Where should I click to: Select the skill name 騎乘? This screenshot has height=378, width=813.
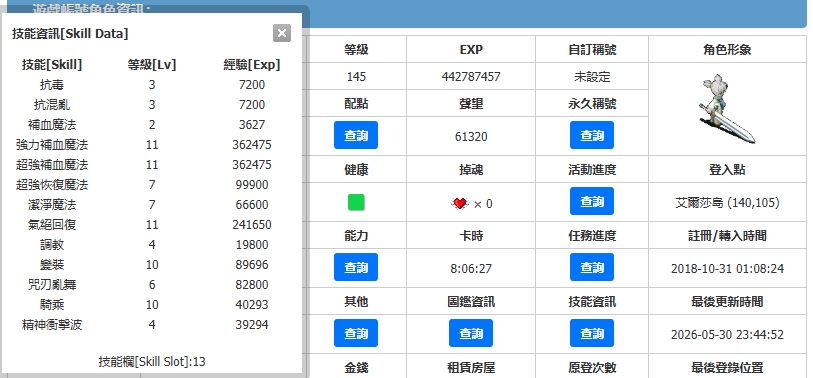click(x=52, y=305)
